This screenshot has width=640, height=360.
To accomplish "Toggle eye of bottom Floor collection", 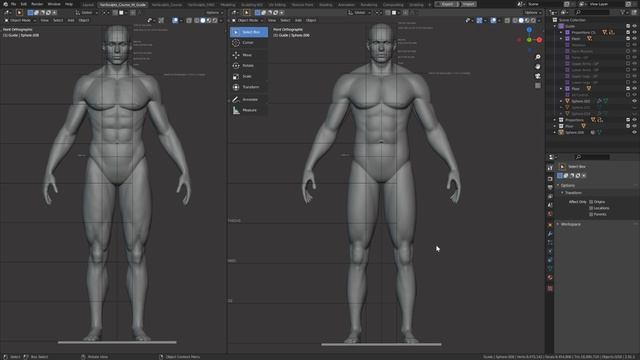I will pos(634,126).
